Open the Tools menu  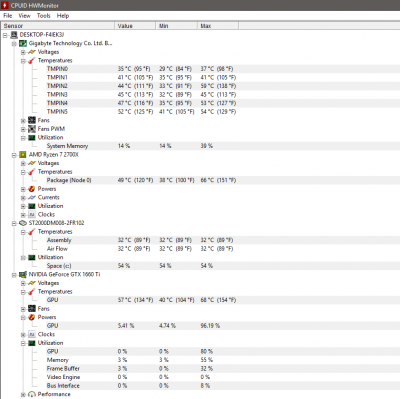coord(43,16)
